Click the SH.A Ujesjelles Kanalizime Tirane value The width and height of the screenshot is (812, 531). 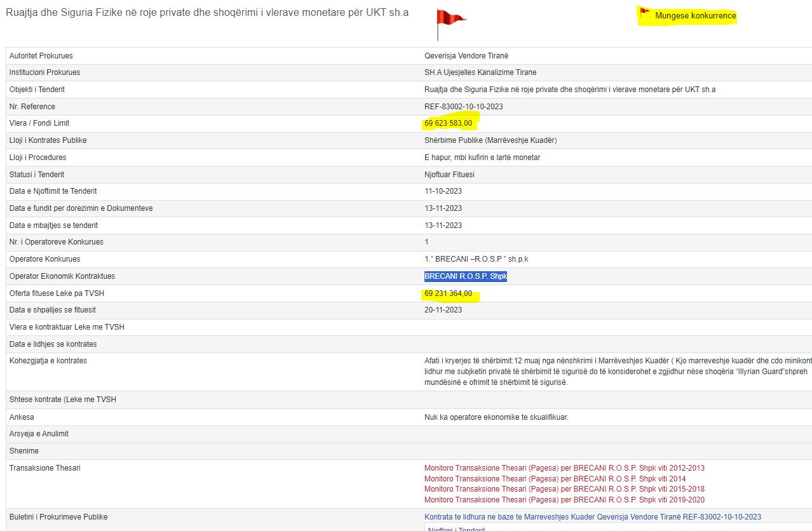tap(480, 72)
